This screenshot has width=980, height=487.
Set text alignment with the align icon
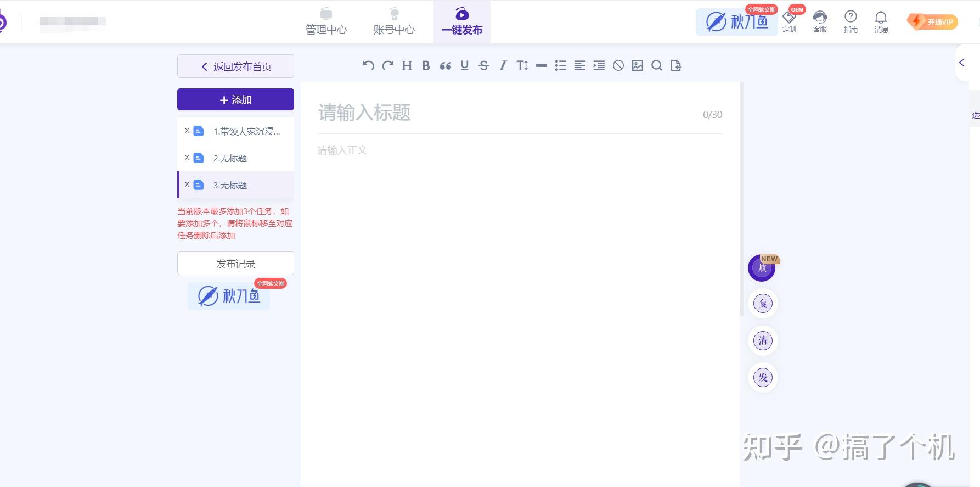[x=579, y=66]
